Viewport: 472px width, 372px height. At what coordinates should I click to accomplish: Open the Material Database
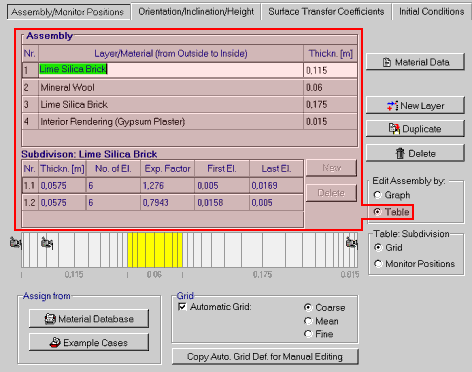click(89, 319)
